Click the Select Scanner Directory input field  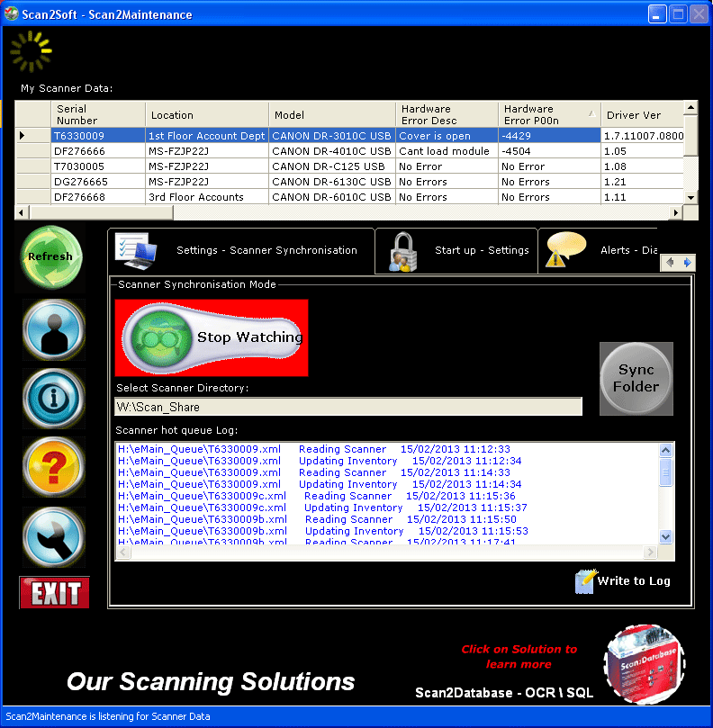click(x=348, y=407)
